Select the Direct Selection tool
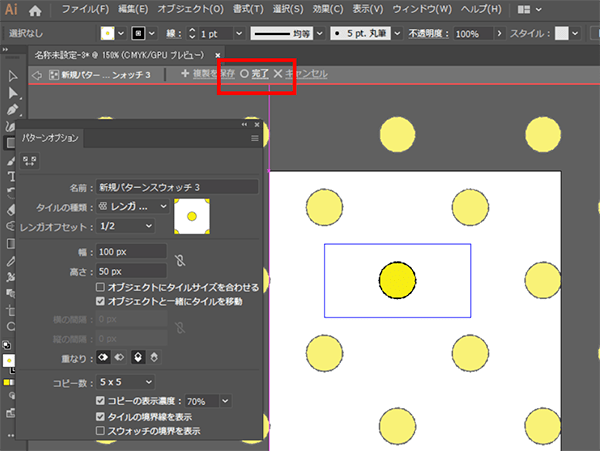The image size is (600, 451). pyautogui.click(x=11, y=93)
